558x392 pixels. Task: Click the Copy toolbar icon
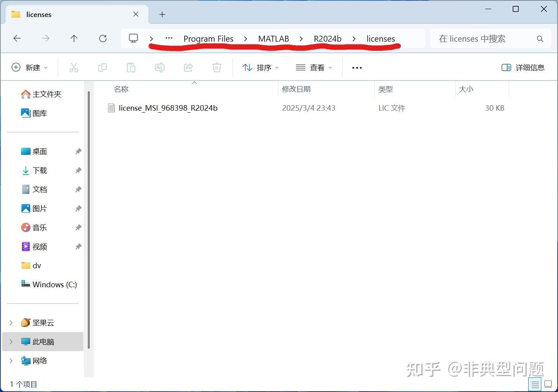tap(102, 67)
